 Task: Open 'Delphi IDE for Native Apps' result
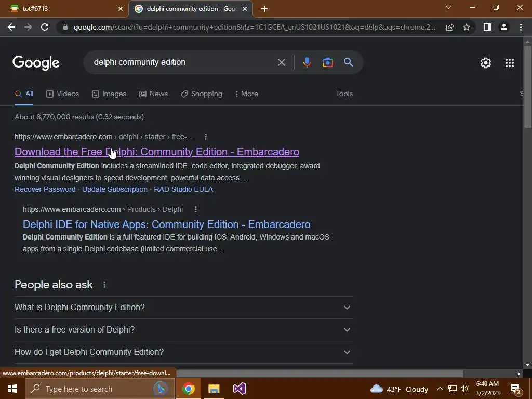click(167, 224)
